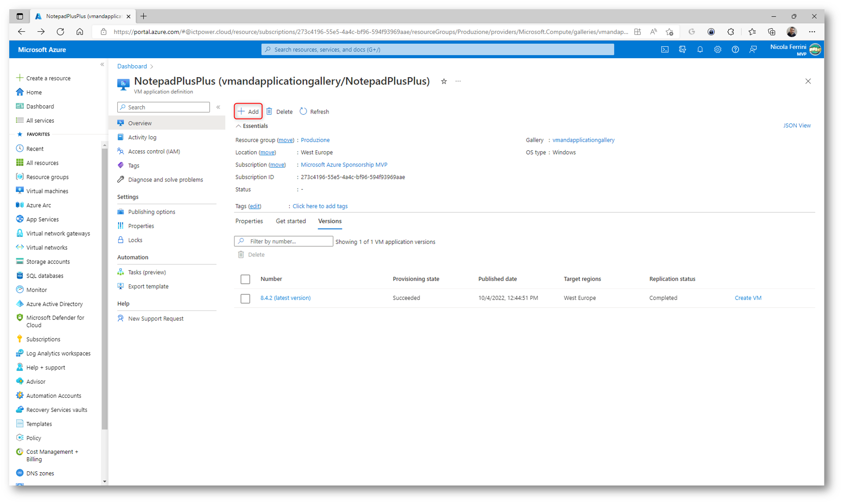
Task: Click Search resources, services, and docs bar
Action: coord(437,50)
